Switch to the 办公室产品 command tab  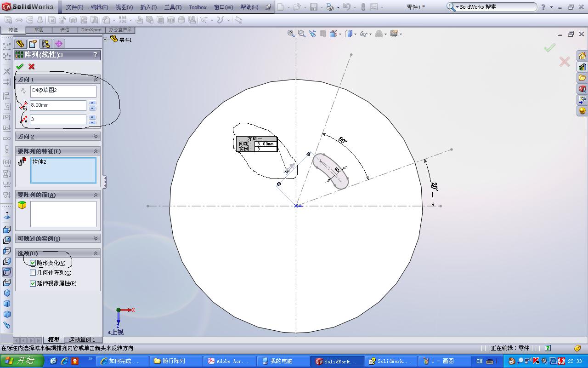coord(120,30)
